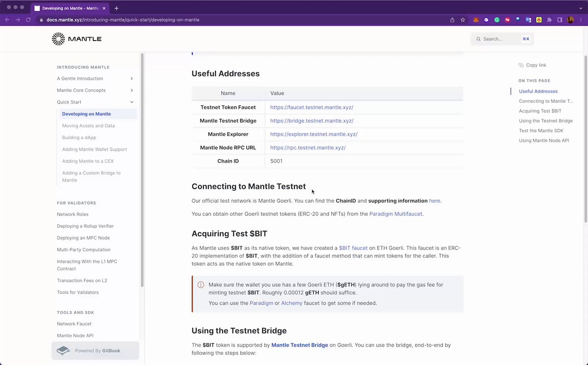The width and height of the screenshot is (588, 365).
Task: Open the red flag extension icon
Action: pos(508,20)
